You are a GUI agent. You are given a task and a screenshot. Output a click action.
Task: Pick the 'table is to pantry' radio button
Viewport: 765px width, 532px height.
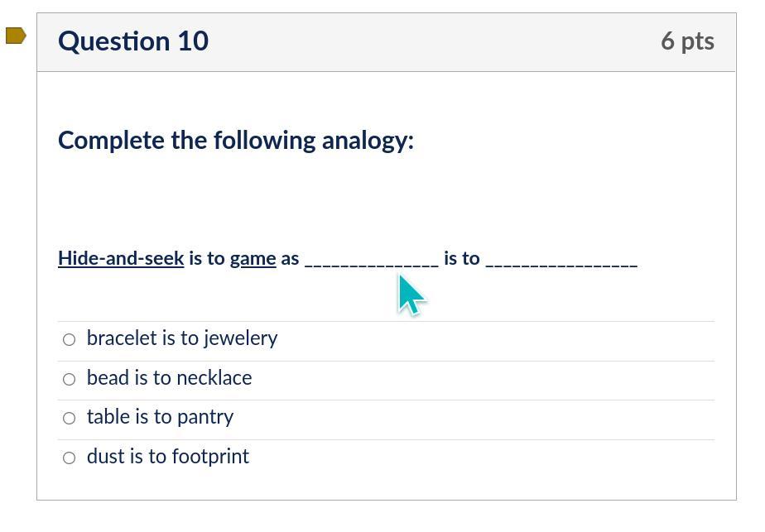(70, 418)
